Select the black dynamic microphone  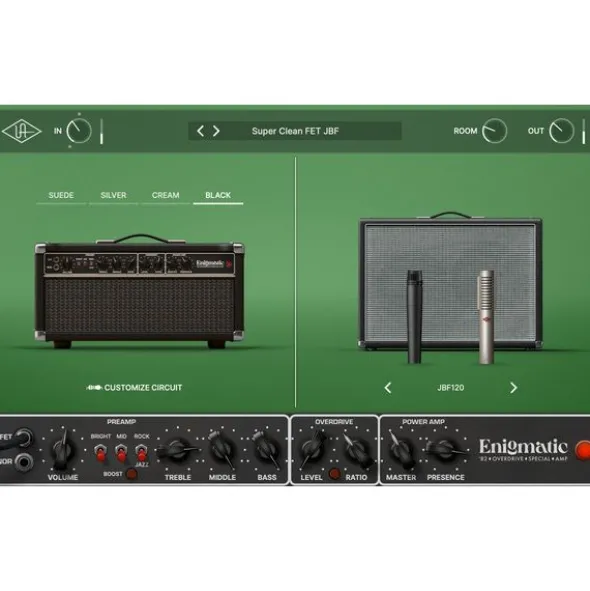point(414,317)
